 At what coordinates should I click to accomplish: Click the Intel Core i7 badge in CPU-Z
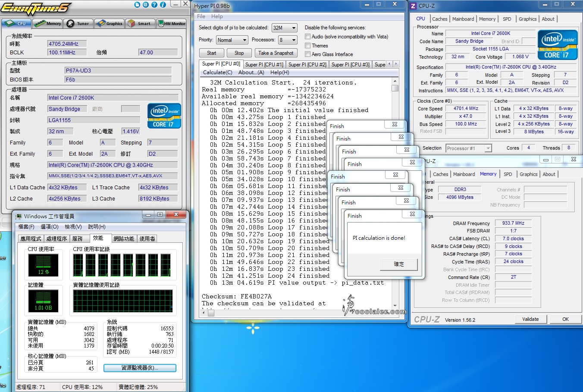pyautogui.click(x=557, y=45)
